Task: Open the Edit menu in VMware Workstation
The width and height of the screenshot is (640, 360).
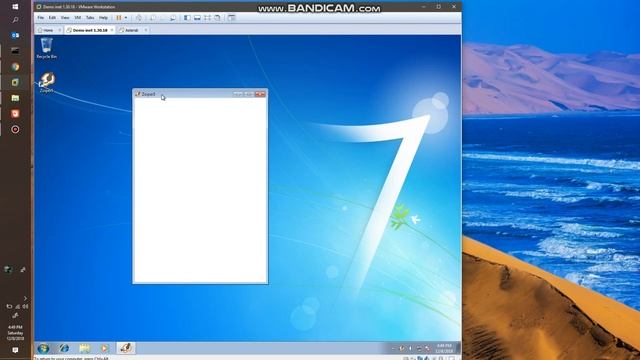Action: [x=52, y=18]
